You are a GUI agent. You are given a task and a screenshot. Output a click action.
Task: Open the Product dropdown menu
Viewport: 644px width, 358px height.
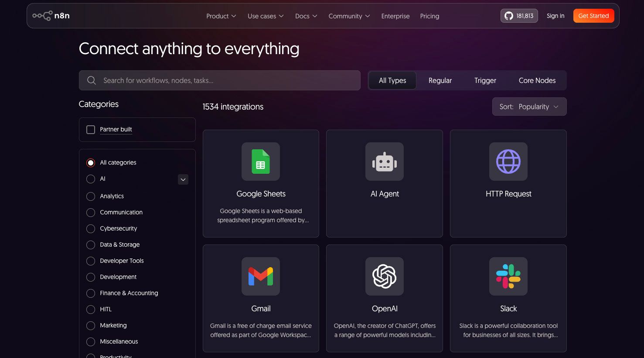pyautogui.click(x=221, y=16)
